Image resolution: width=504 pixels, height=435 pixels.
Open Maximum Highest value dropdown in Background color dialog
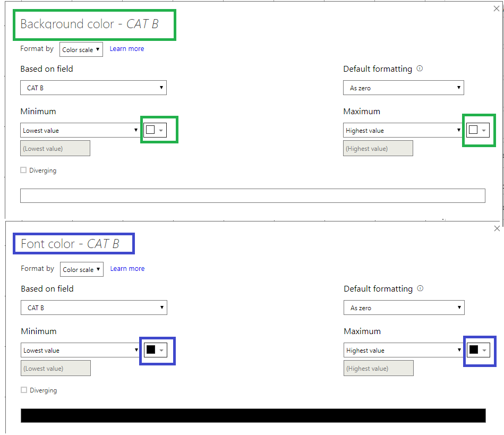click(x=404, y=130)
